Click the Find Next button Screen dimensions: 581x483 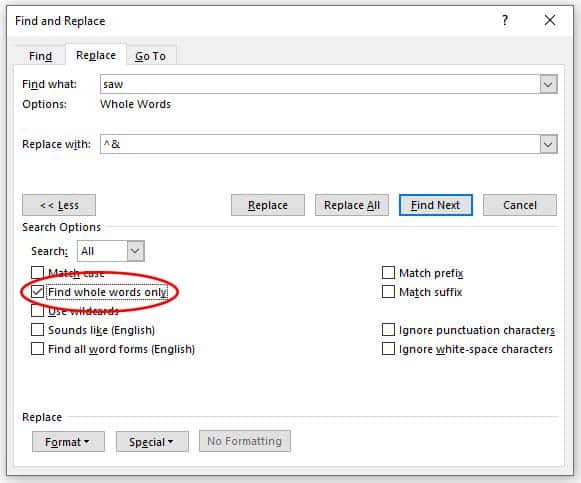click(436, 205)
